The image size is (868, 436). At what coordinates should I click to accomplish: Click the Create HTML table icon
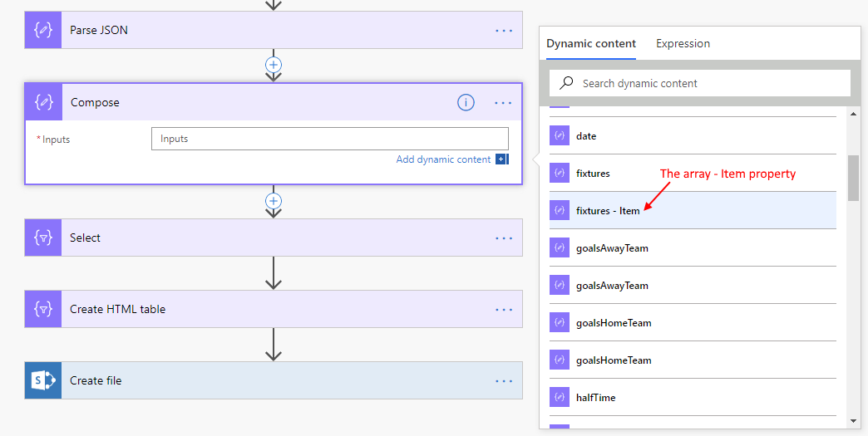(x=43, y=309)
